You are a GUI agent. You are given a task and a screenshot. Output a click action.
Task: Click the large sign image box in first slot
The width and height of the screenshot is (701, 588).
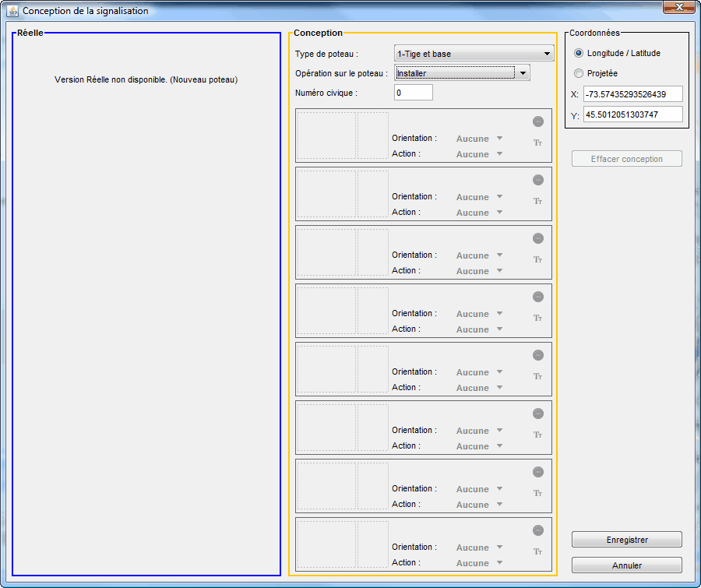pyautogui.click(x=326, y=136)
